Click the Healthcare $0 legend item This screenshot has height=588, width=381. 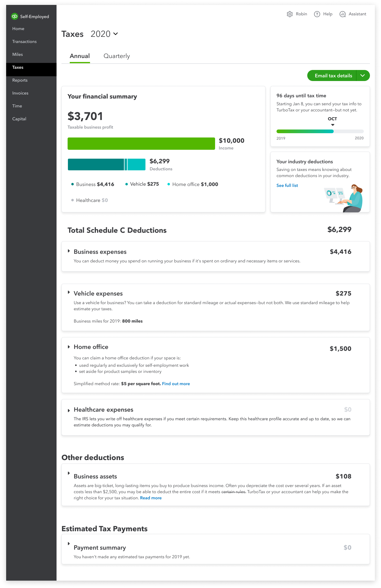(x=89, y=200)
